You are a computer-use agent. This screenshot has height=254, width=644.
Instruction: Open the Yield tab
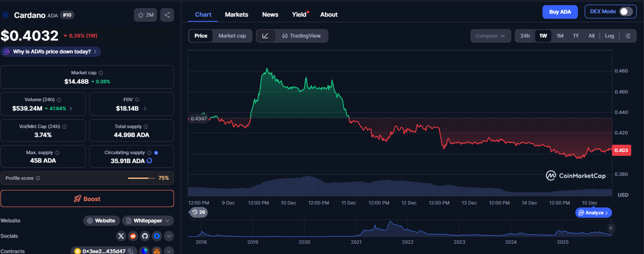pos(299,14)
